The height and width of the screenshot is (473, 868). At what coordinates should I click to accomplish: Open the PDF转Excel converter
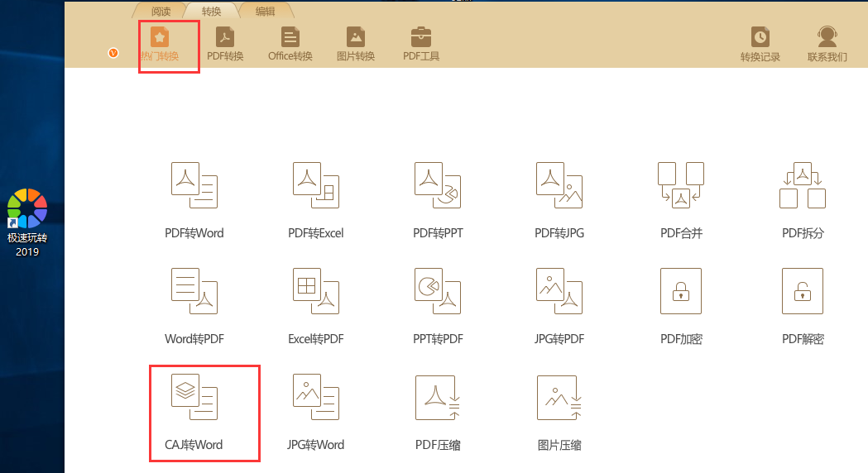(x=315, y=200)
